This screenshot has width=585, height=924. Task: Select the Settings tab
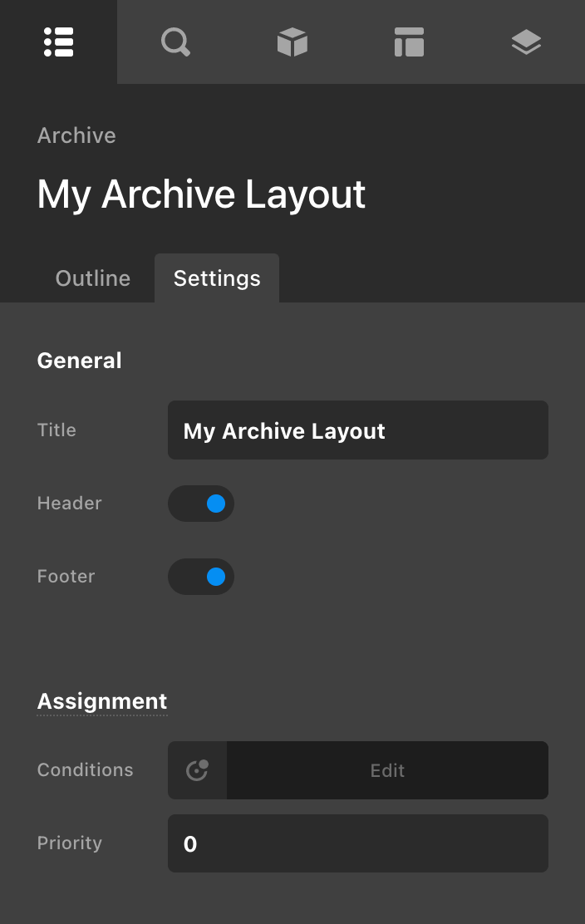[216, 278]
